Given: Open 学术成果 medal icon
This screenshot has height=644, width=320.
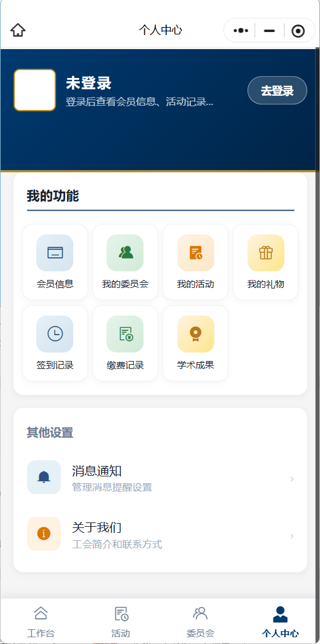Looking at the screenshot, I should [x=195, y=334].
